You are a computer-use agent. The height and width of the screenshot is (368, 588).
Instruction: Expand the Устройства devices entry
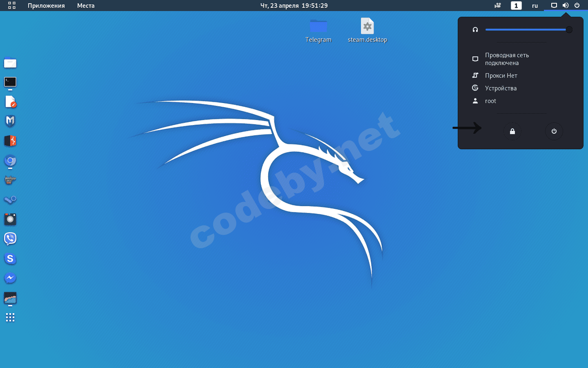501,88
